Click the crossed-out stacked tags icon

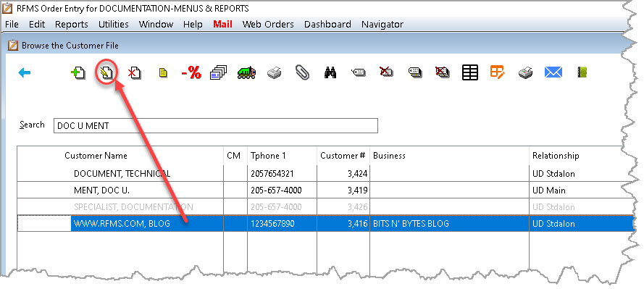443,73
